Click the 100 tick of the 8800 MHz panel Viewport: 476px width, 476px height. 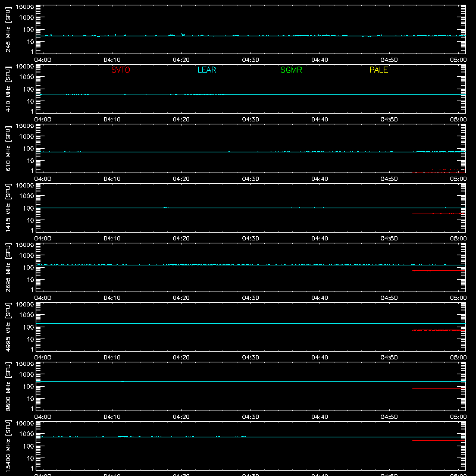click(x=29, y=386)
